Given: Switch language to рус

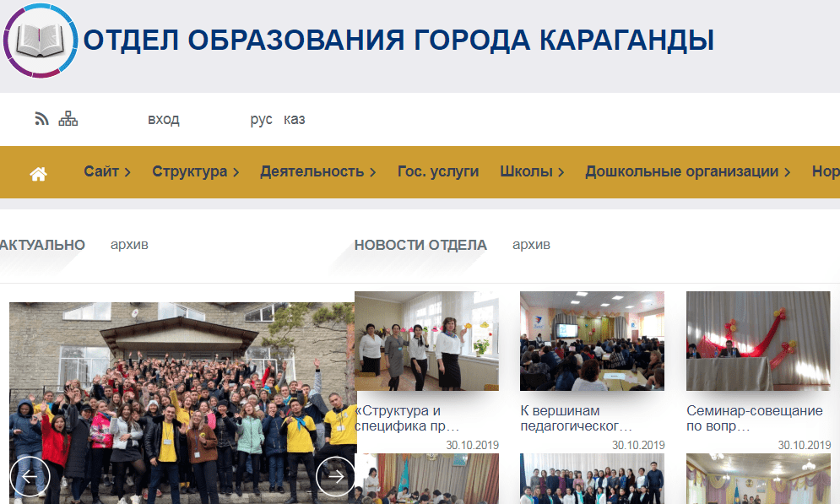Looking at the screenshot, I should (x=261, y=119).
